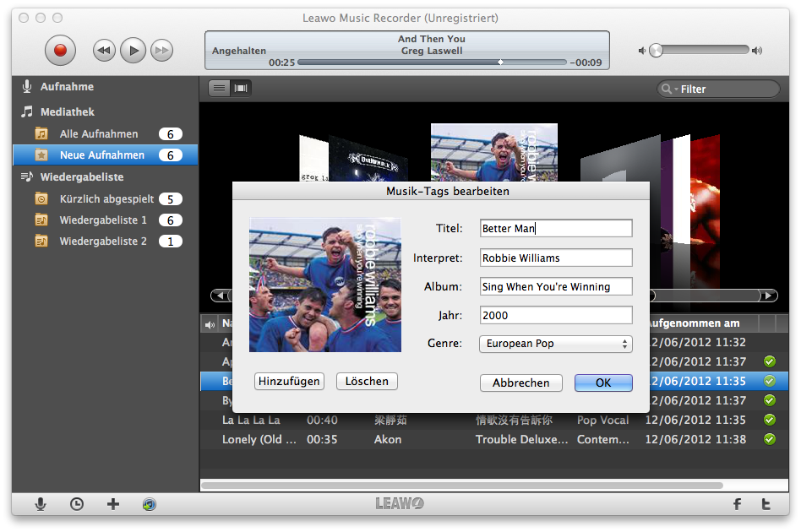
Task: Click the rewind playback button
Action: coord(104,51)
